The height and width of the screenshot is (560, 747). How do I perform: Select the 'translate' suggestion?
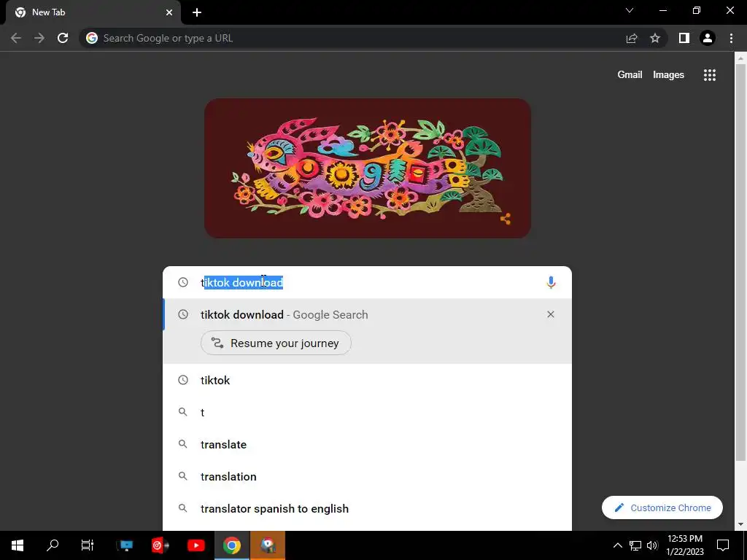coord(368,444)
